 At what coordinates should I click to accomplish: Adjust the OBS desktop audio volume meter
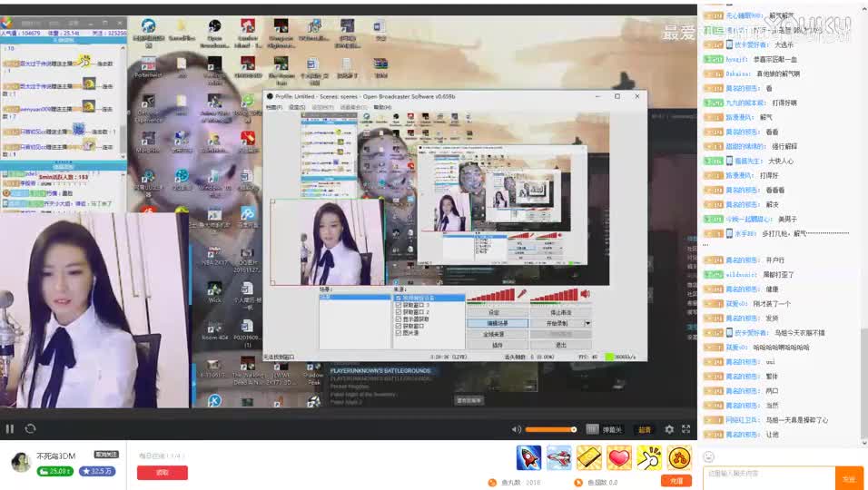(x=555, y=296)
